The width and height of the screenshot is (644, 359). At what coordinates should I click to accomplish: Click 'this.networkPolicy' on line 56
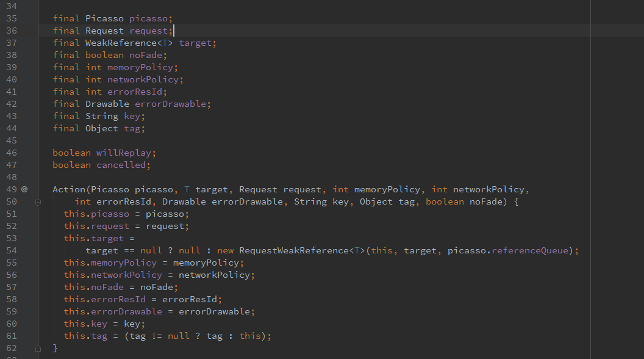pos(113,275)
